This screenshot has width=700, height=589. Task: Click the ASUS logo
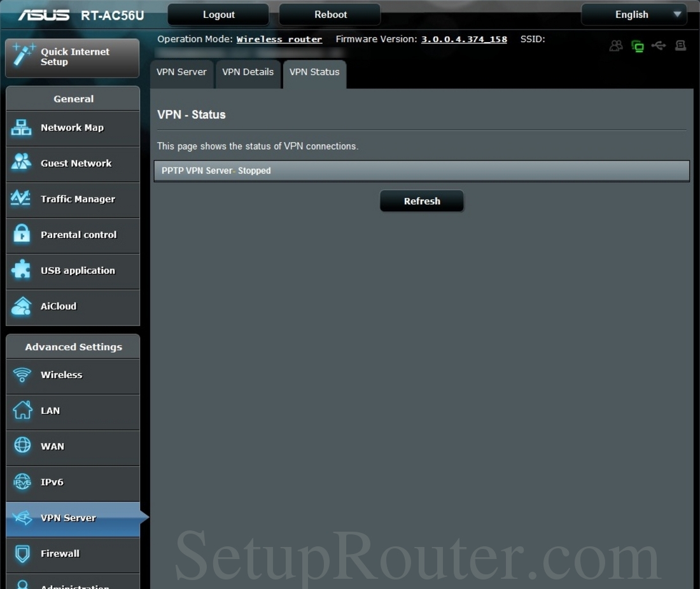coord(44,15)
